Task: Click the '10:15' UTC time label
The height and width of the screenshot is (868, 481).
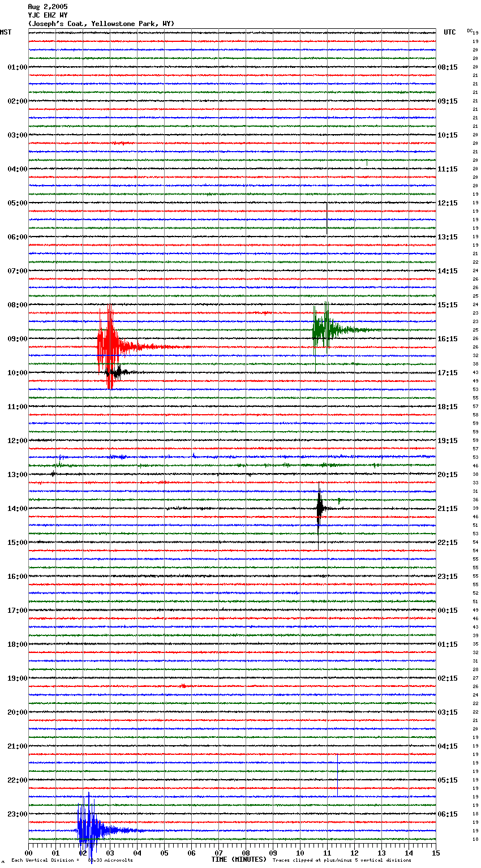Action: click(x=448, y=135)
